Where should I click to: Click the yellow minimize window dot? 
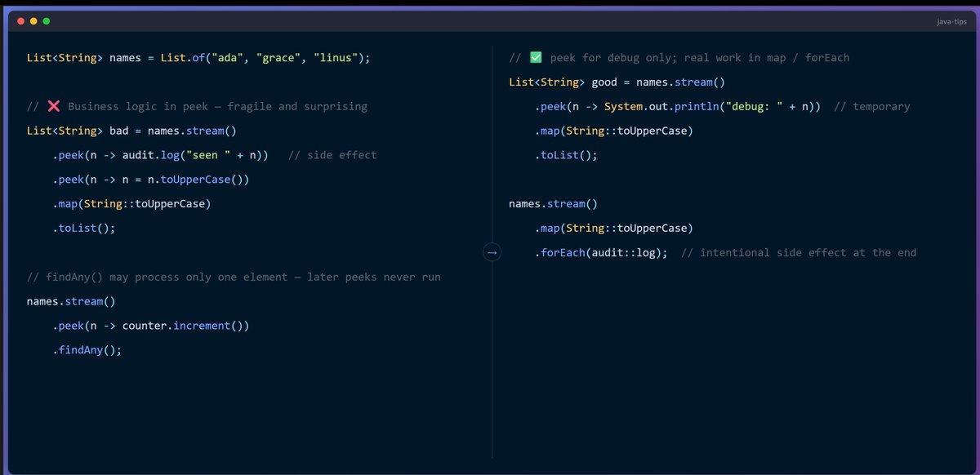click(33, 20)
